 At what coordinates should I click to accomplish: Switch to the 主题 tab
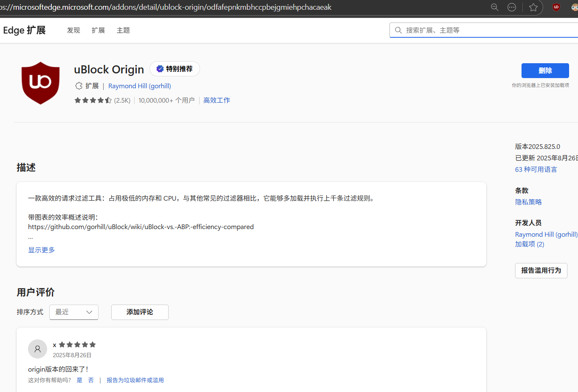[123, 30]
